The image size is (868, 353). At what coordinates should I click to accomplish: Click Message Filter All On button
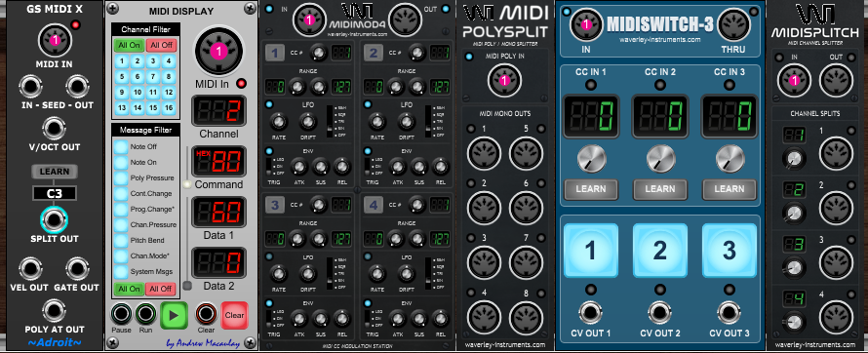pos(128,289)
